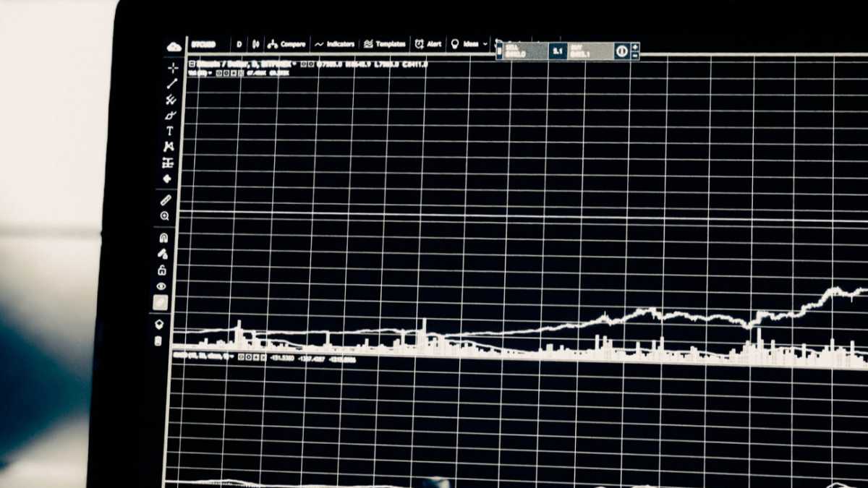The width and height of the screenshot is (868, 488).
Task: Toggle hide all drawings eye icon
Action: (x=161, y=286)
